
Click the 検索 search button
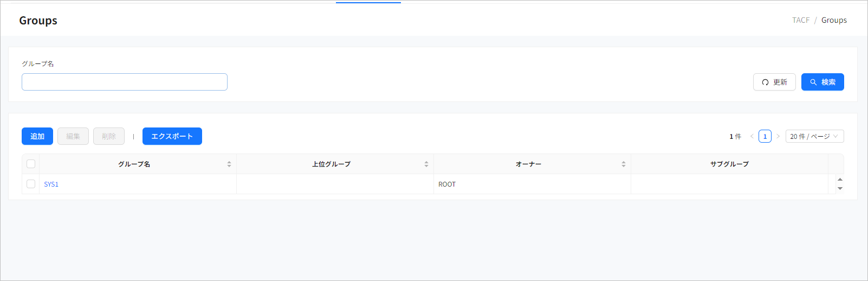tap(822, 82)
